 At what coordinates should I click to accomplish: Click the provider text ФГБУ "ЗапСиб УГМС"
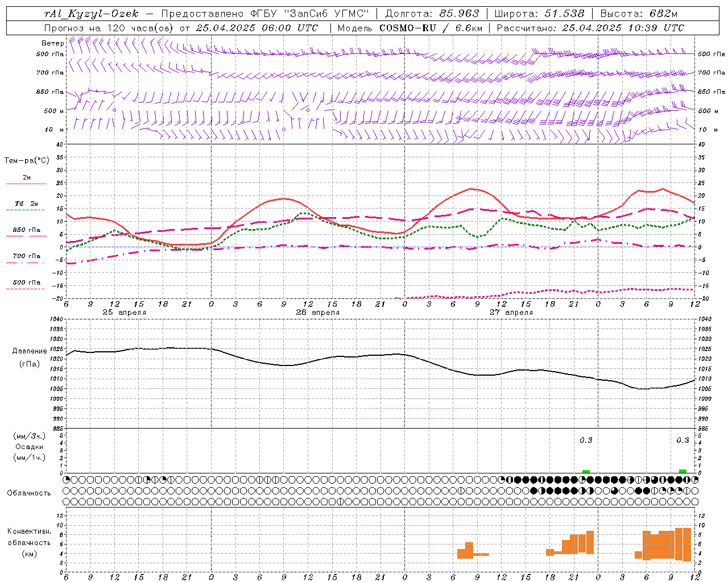309,14
